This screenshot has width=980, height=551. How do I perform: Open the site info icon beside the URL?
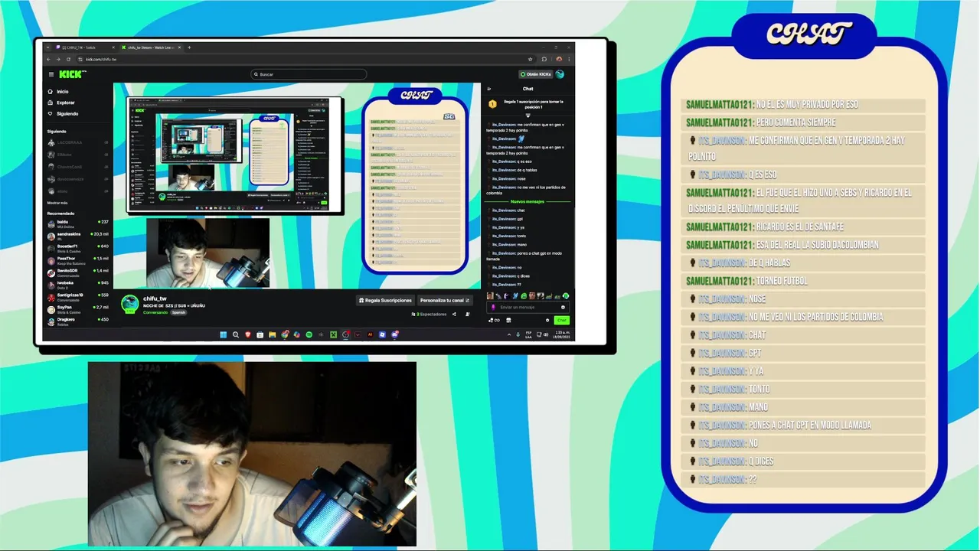(81, 59)
